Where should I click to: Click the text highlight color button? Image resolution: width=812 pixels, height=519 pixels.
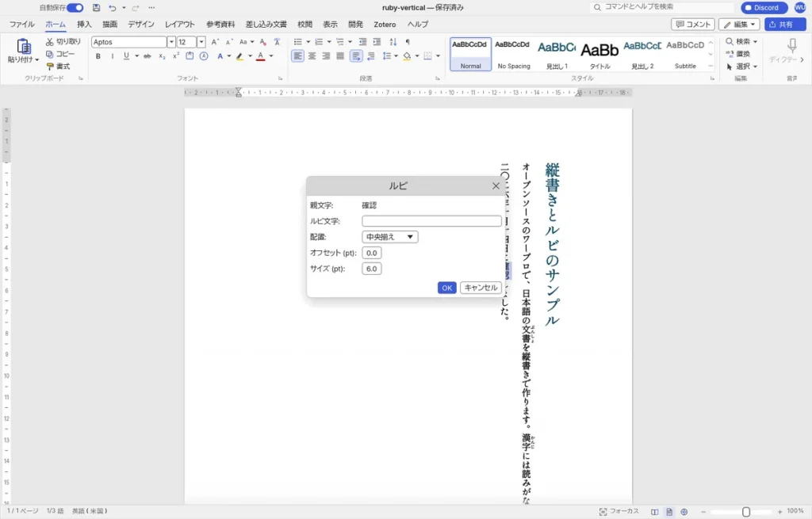click(x=239, y=56)
